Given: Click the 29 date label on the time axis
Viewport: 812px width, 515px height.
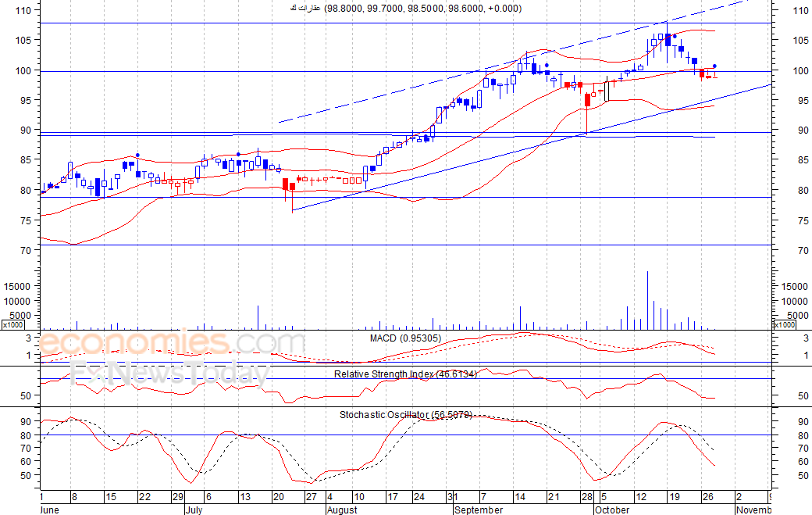Looking at the screenshot, I should click(178, 497).
